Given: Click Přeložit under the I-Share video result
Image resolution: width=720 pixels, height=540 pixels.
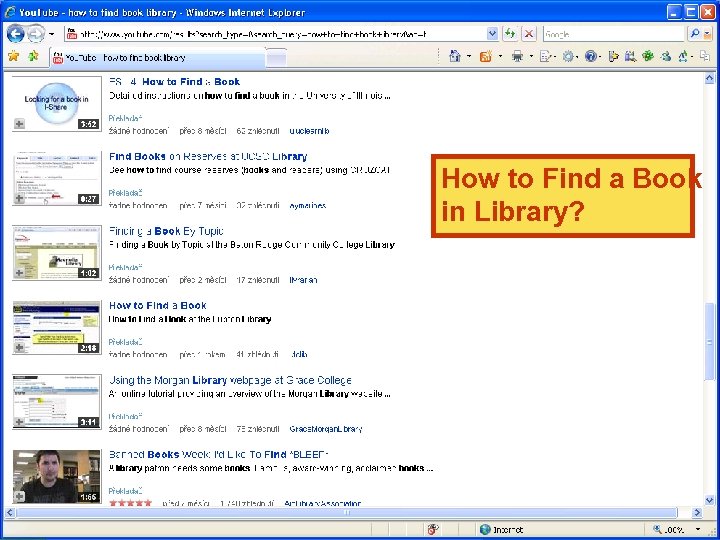Looking at the screenshot, I should coord(125,118).
